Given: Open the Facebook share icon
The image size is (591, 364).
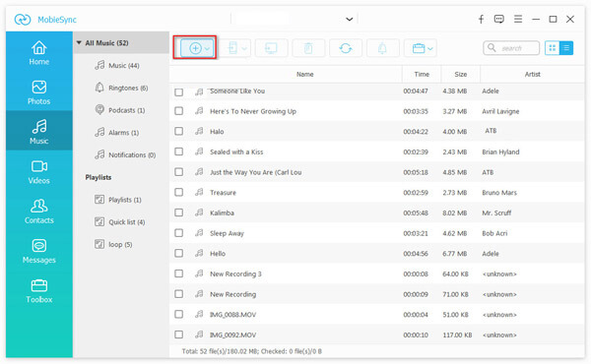Looking at the screenshot, I should click(481, 20).
